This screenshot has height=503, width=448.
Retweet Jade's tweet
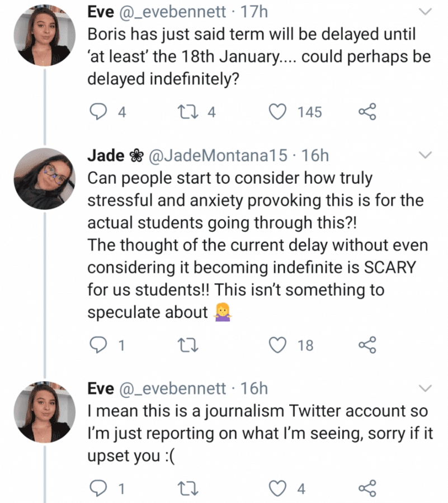188,345
